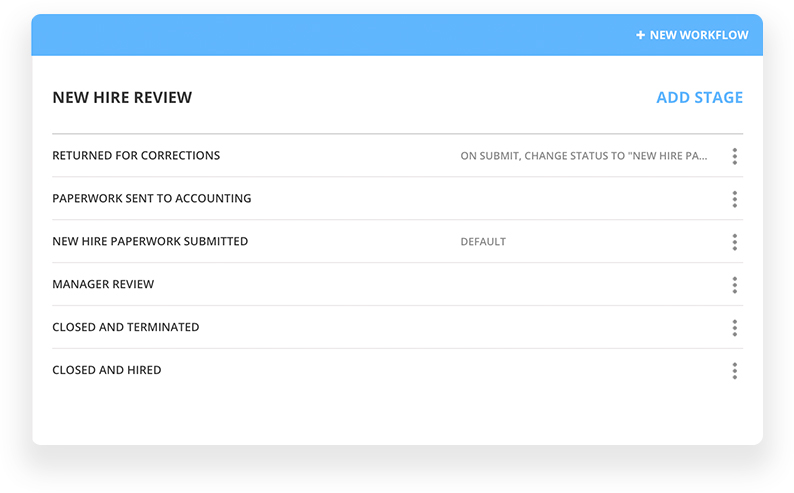The height and width of the screenshot is (493, 794).
Task: Select the New Hire Paperwork Submitted stage
Action: click(x=150, y=241)
